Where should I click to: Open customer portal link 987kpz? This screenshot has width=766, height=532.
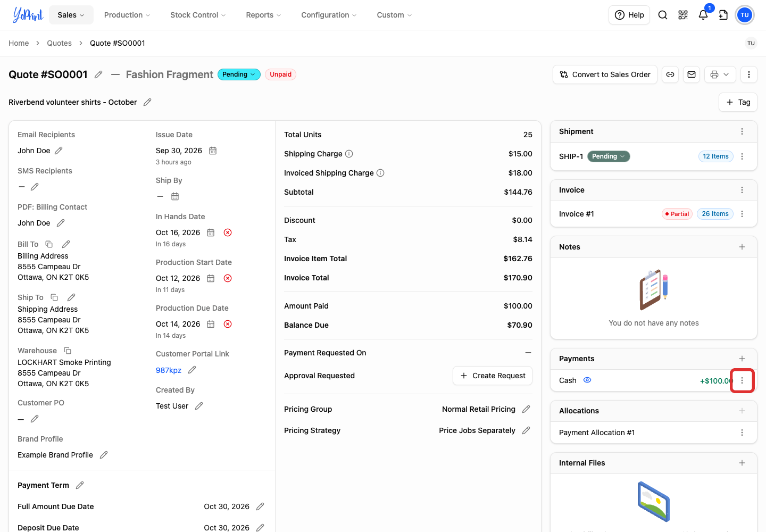pos(169,370)
